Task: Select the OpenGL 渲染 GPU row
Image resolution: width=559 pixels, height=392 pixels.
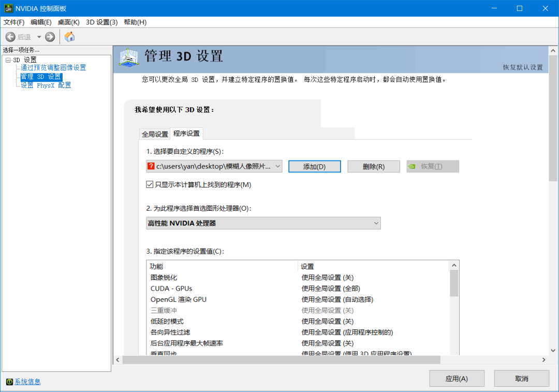Action: tap(298, 299)
